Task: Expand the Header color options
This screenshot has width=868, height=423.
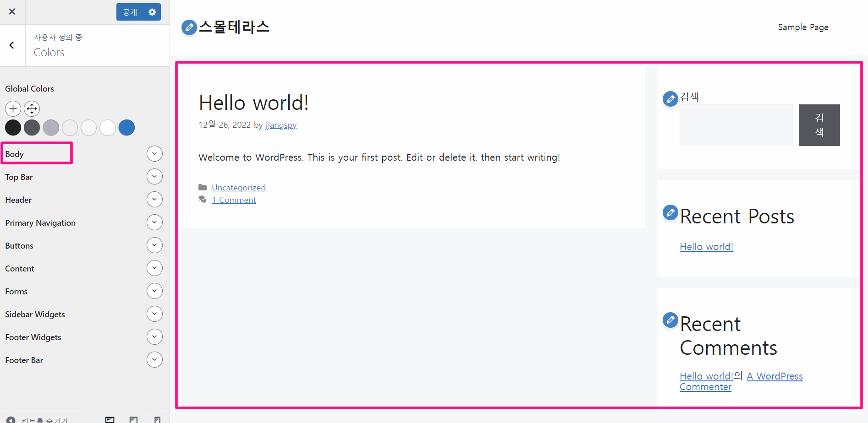Action: (154, 200)
